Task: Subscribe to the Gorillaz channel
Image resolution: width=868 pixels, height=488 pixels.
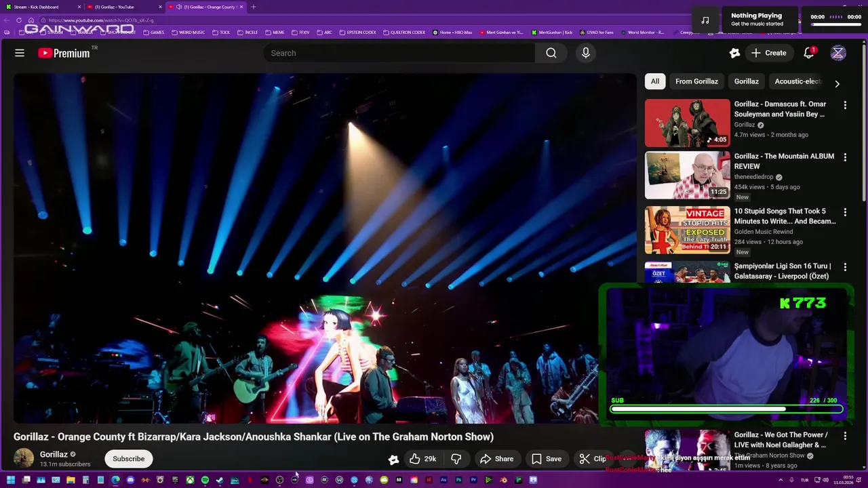Action: (129, 459)
